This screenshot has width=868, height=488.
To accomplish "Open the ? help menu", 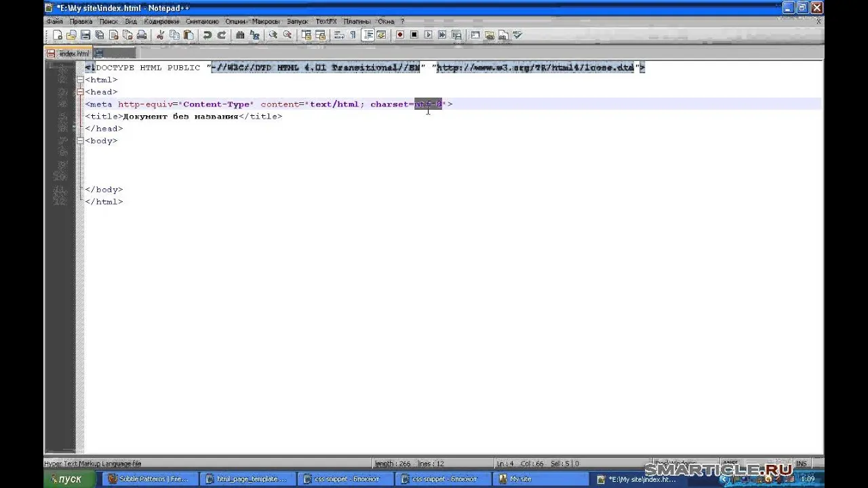I will click(x=402, y=22).
